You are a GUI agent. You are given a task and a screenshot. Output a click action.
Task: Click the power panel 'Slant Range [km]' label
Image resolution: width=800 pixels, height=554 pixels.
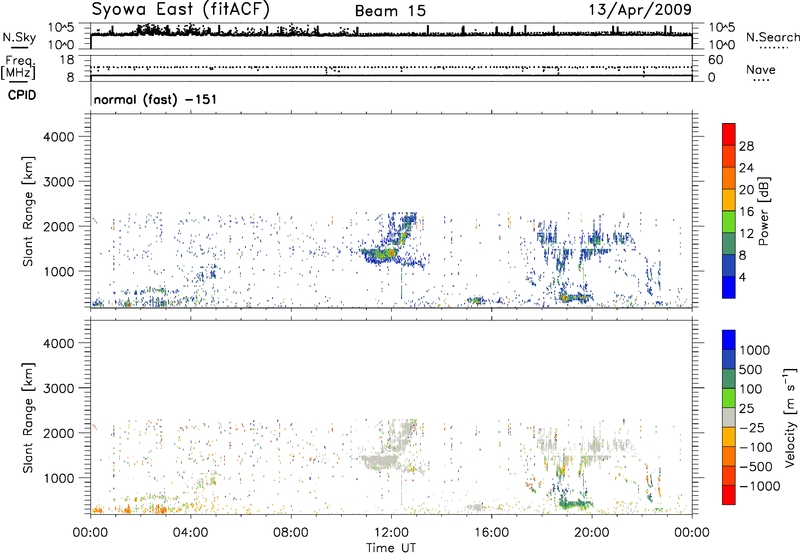(x=29, y=211)
